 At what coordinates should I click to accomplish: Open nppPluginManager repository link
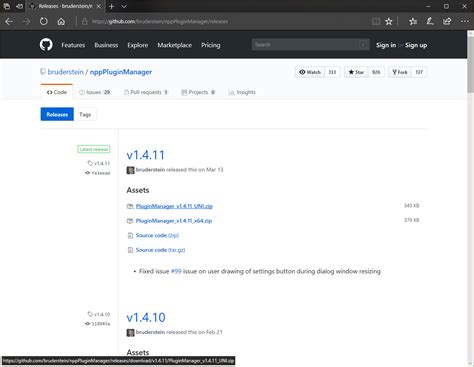pos(121,72)
